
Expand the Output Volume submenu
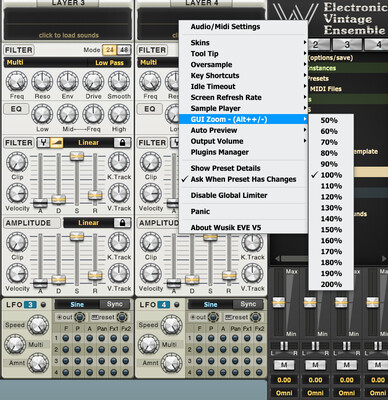click(x=243, y=141)
